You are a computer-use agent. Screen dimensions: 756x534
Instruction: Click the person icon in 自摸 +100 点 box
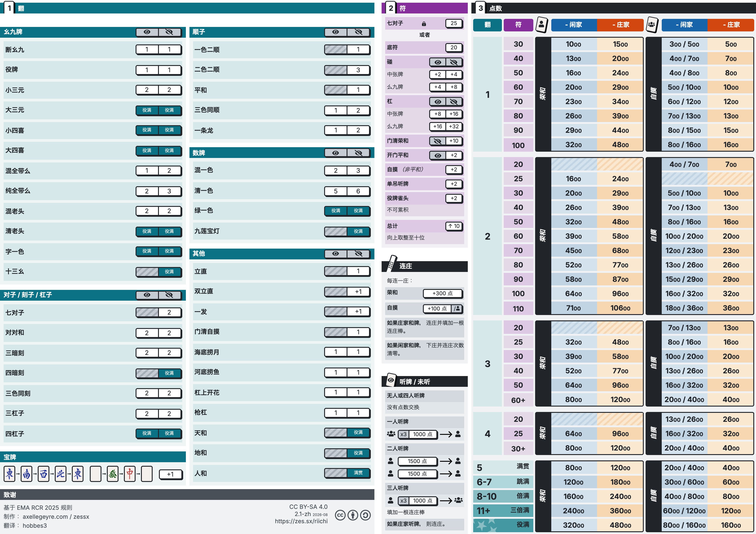[457, 309]
